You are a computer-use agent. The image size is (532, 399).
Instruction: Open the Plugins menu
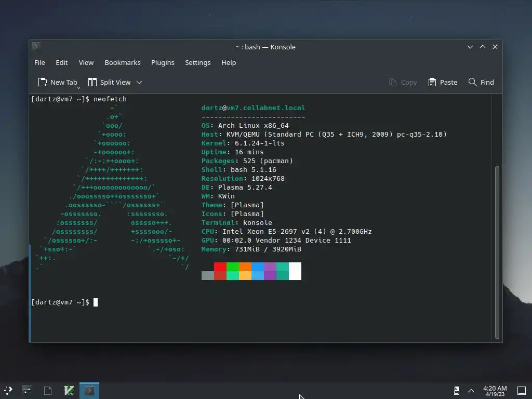(163, 63)
